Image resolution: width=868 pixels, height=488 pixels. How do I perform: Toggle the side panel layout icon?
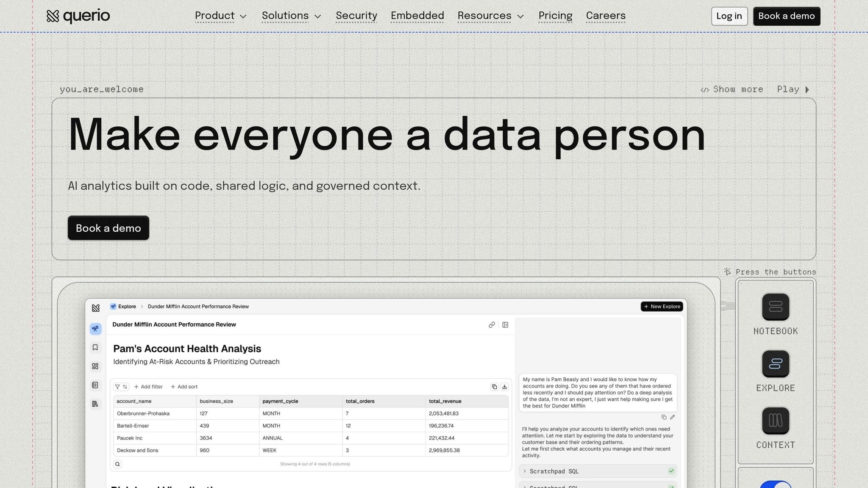(505, 325)
